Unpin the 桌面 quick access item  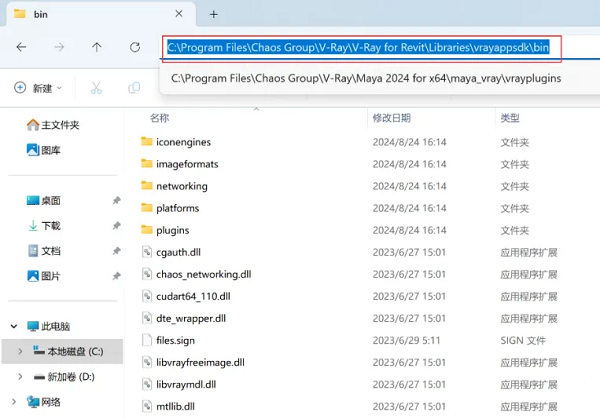[117, 201]
